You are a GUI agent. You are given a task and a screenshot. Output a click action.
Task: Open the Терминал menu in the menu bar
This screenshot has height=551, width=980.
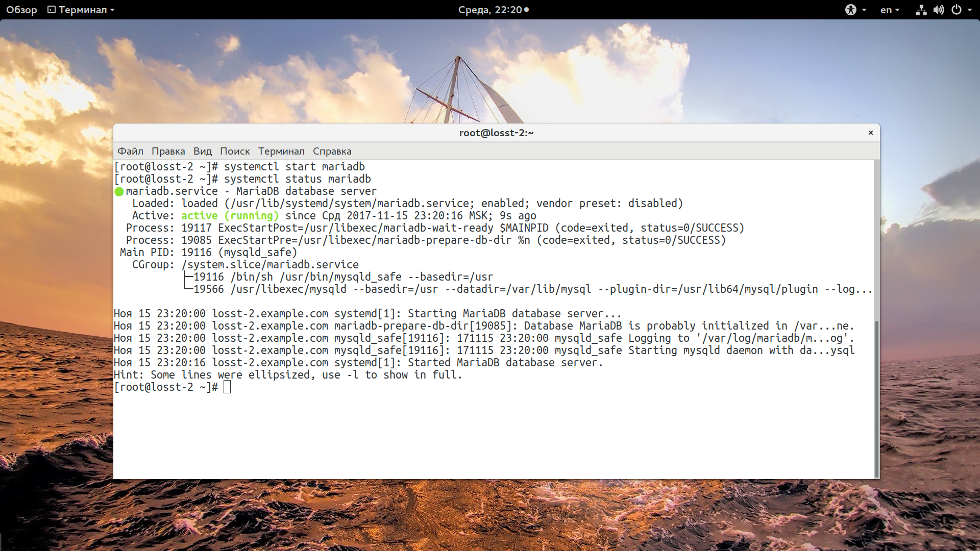click(x=281, y=151)
